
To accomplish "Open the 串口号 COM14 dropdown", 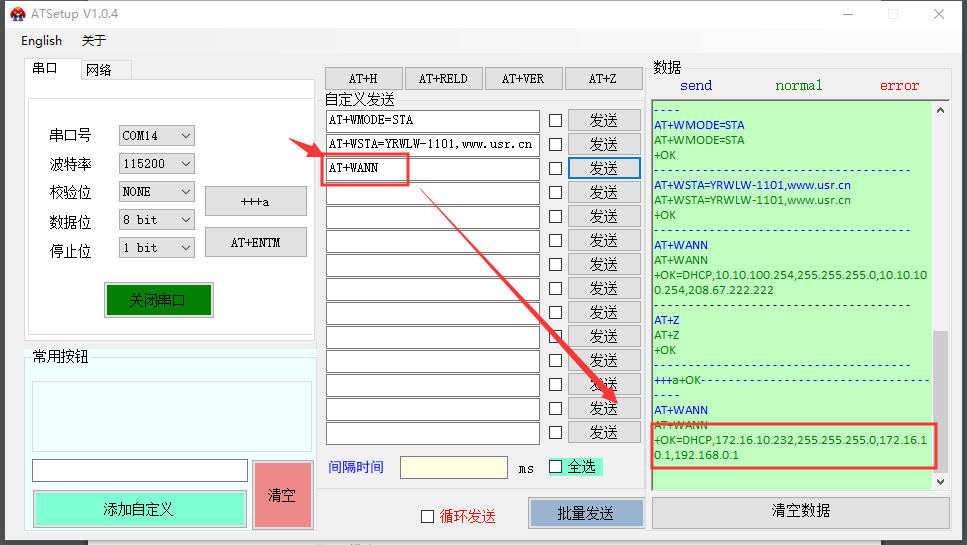I will tap(157, 135).
